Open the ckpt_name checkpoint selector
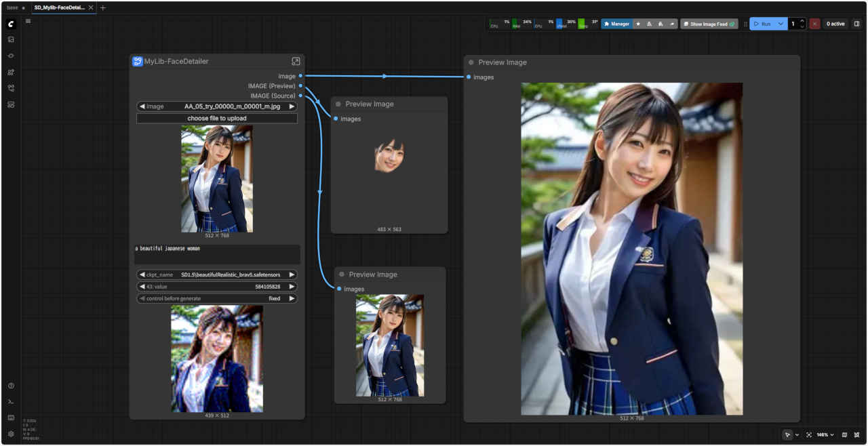Viewport: 868px width, 446px height. tap(217, 275)
